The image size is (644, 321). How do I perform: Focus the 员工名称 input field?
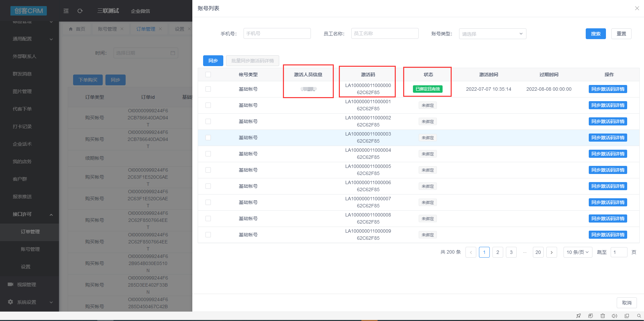(385, 33)
